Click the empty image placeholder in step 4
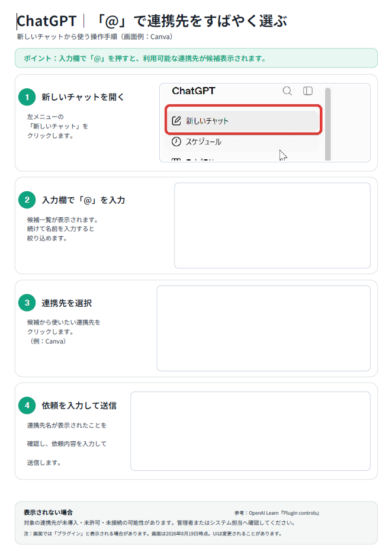 click(250, 431)
